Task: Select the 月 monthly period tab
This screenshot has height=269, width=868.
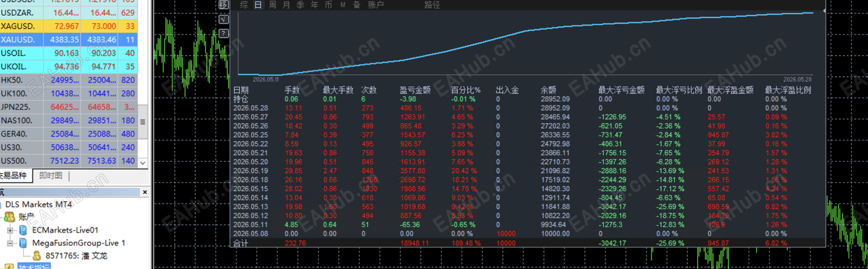Action: (286, 5)
